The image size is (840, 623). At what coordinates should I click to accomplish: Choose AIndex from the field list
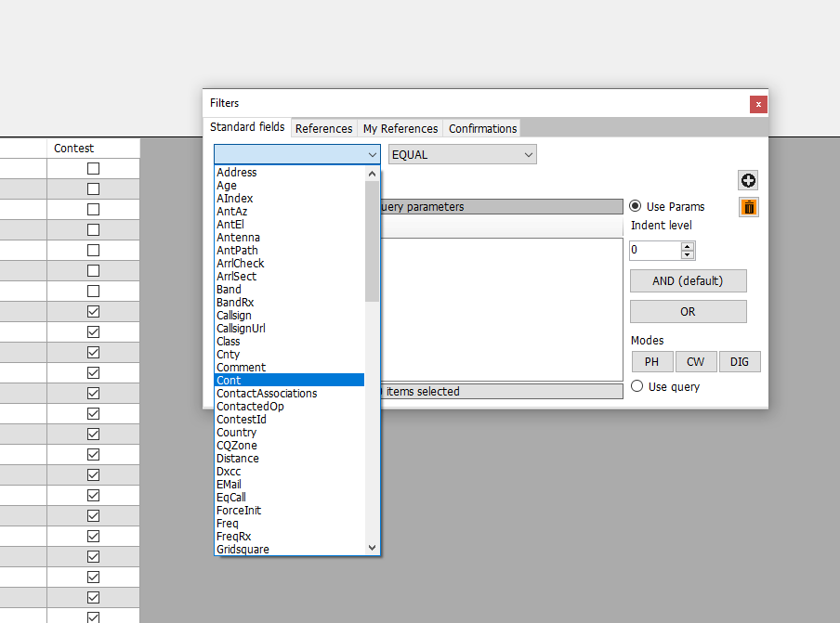(x=289, y=198)
